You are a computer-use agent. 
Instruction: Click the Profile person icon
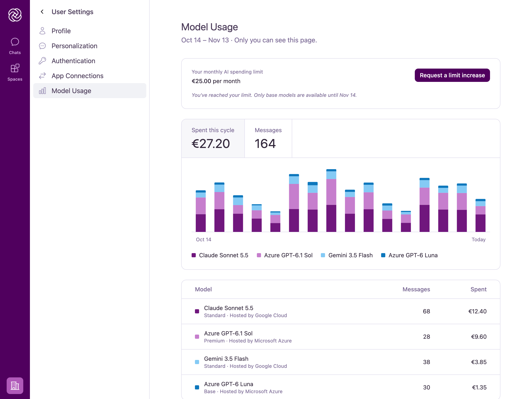coord(42,31)
